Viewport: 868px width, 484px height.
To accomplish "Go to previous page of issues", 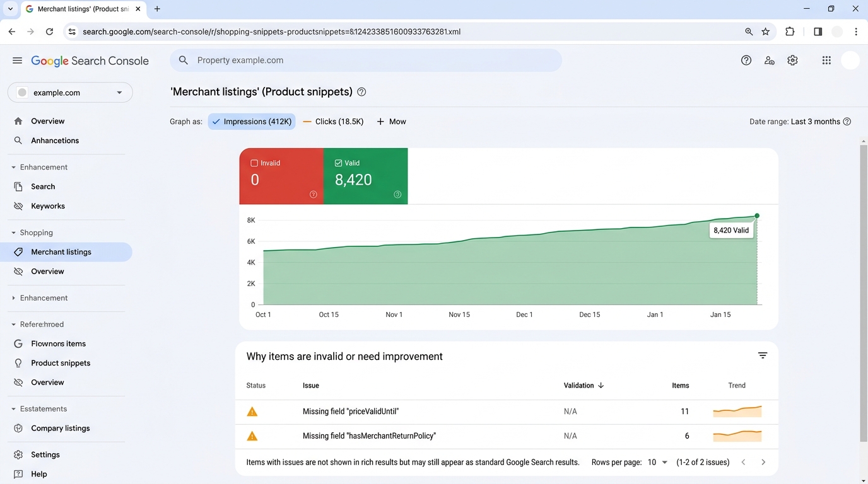I will [744, 463].
